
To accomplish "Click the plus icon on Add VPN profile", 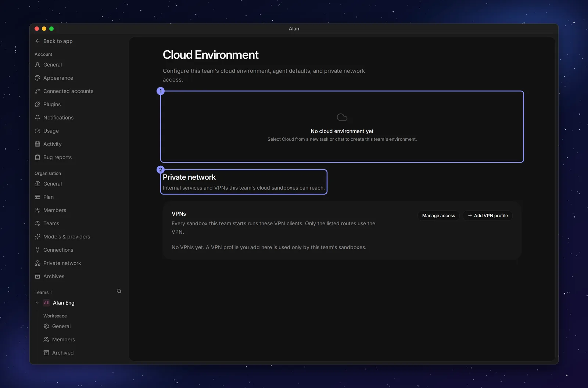I will coord(470,216).
